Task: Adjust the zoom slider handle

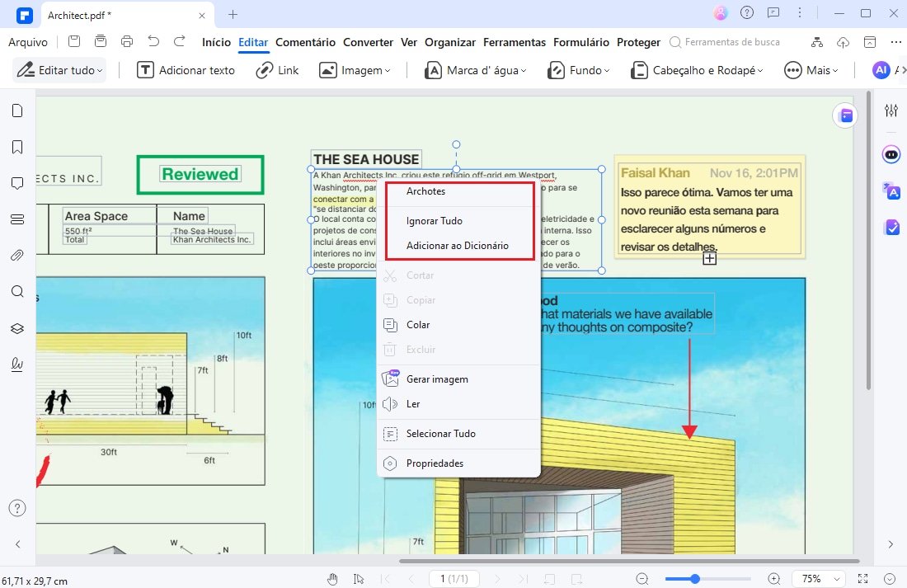Action: pos(695,579)
